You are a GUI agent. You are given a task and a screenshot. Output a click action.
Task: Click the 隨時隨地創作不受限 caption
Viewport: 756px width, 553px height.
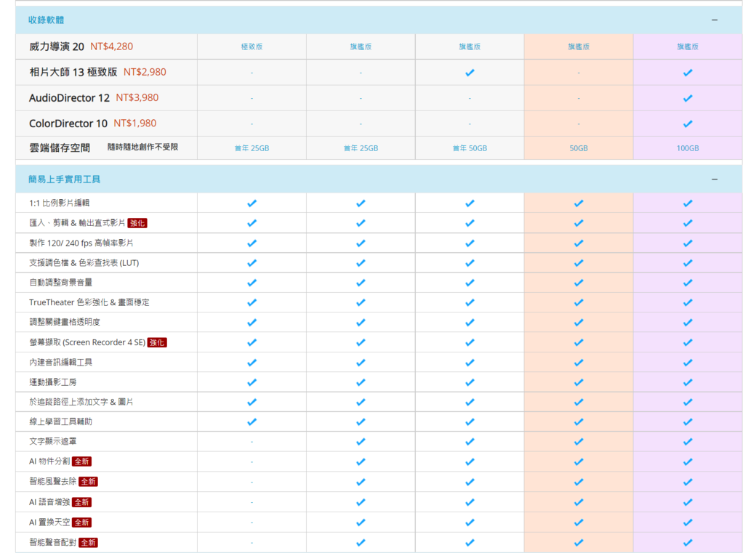click(142, 147)
